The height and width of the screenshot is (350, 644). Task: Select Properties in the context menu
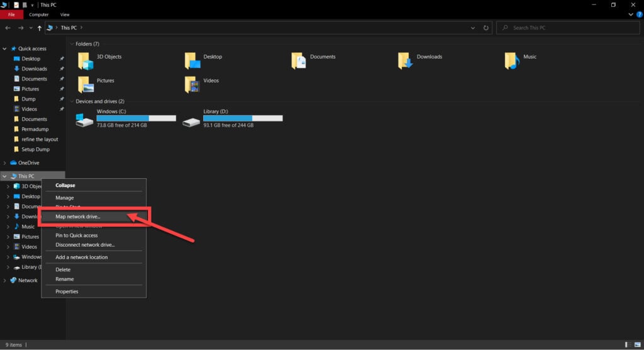tap(67, 291)
